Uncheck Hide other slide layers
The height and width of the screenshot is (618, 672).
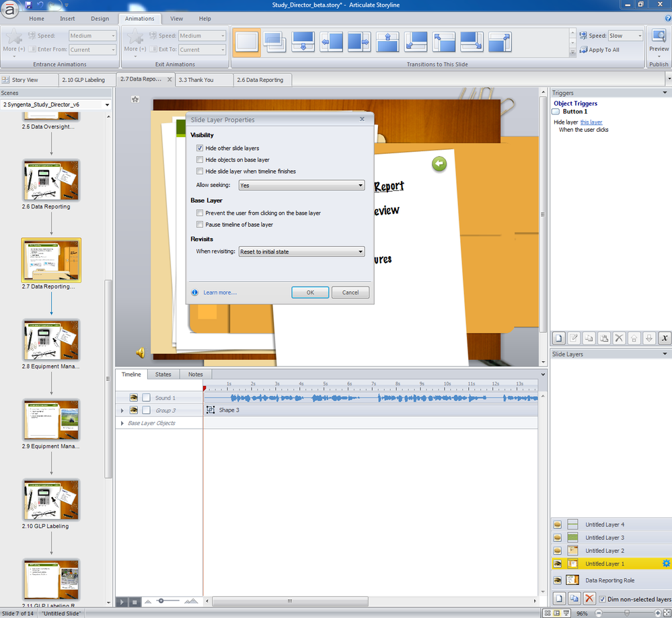tap(200, 148)
